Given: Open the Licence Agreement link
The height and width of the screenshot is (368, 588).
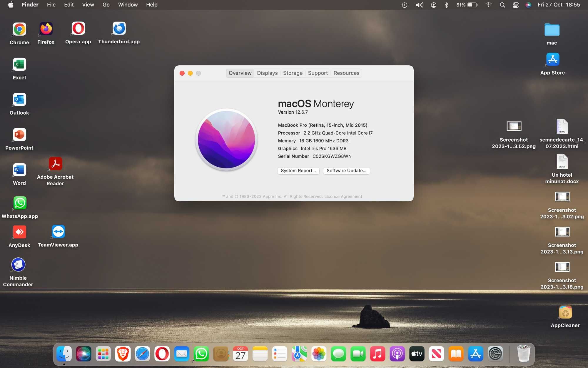Looking at the screenshot, I should 343,197.
